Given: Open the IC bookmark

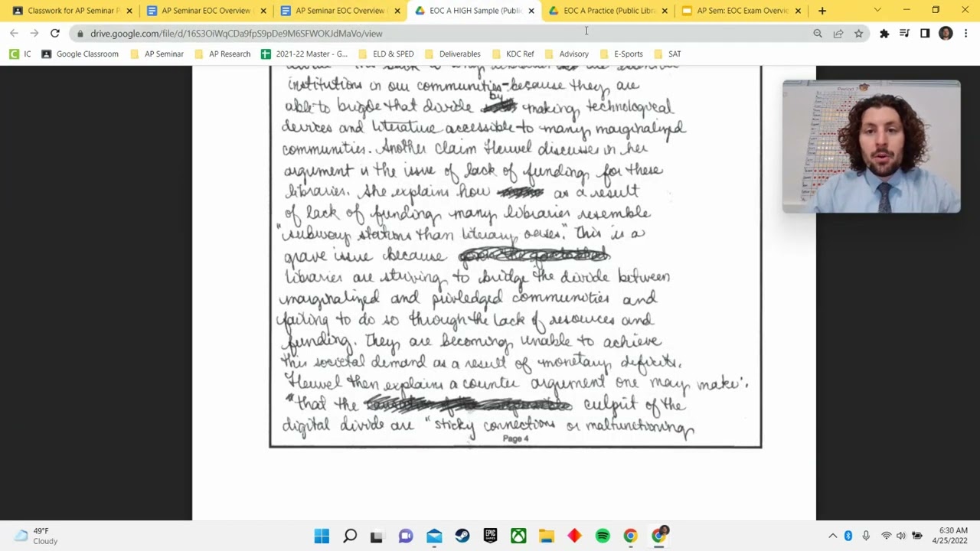Looking at the screenshot, I should (21, 54).
